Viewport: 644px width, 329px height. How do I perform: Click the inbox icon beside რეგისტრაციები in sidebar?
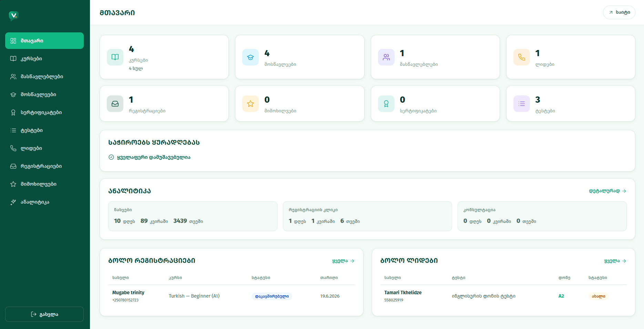tap(13, 166)
